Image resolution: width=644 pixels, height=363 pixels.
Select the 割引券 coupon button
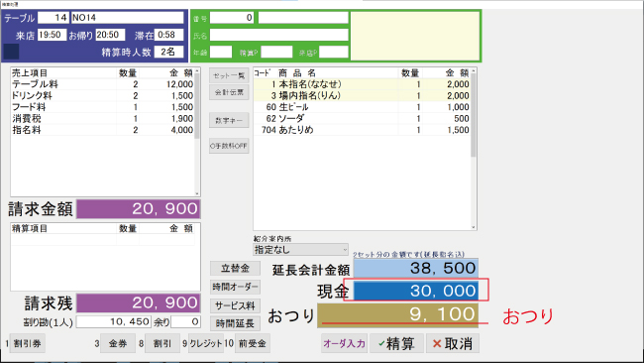point(27,344)
